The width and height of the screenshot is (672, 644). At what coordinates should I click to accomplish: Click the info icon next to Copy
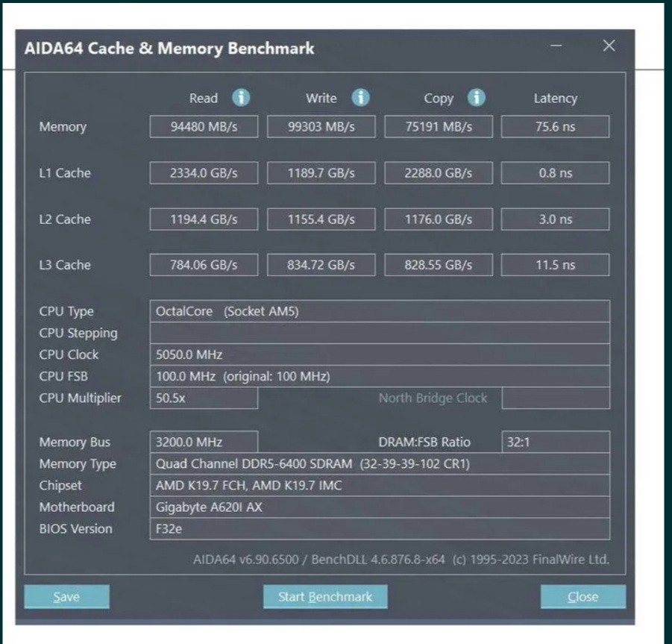[476, 97]
